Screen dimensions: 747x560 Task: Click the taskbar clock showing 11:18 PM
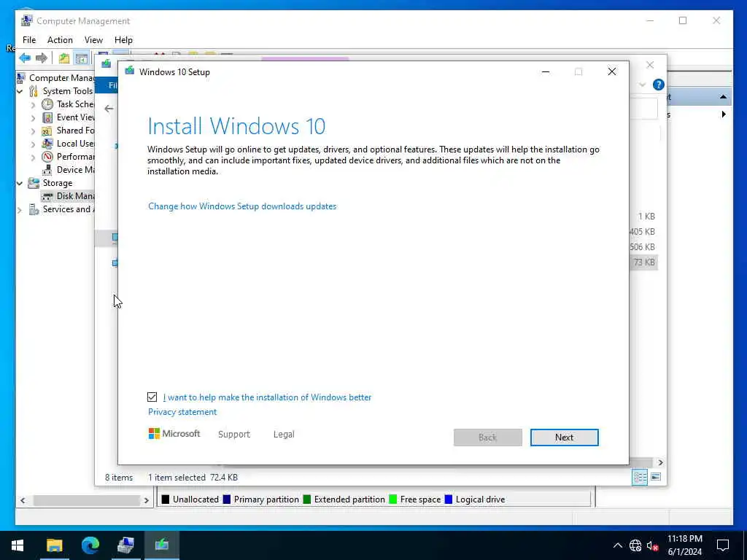point(684,539)
